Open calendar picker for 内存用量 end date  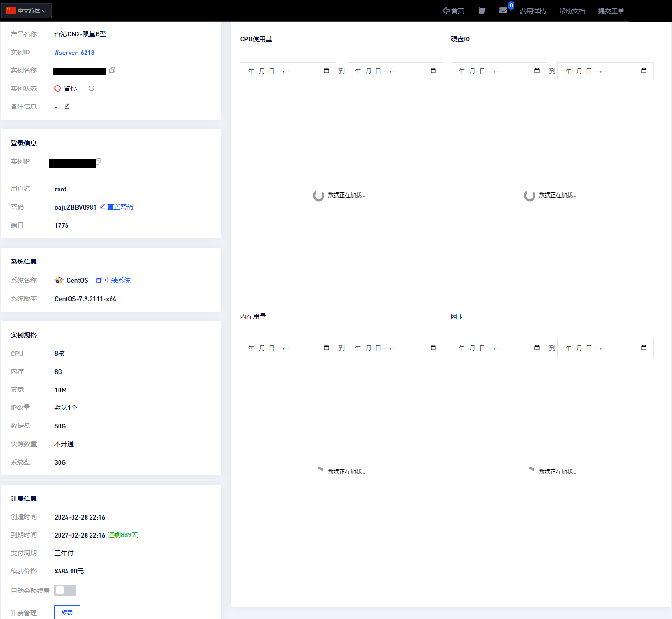(433, 348)
